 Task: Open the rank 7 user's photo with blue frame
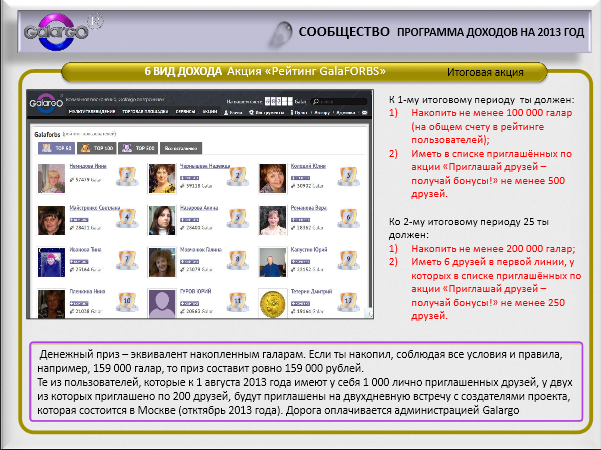click(x=51, y=262)
